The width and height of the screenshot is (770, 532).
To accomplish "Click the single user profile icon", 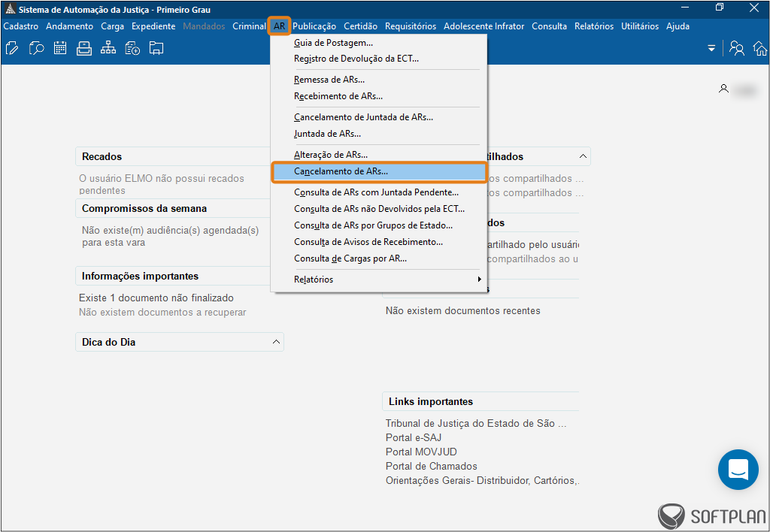I will pos(723,89).
